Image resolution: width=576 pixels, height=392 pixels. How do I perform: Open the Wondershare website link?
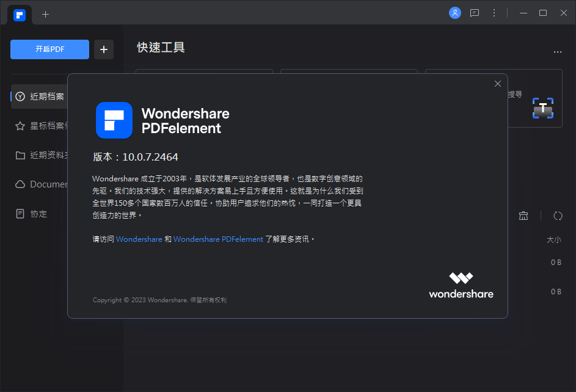tap(139, 239)
